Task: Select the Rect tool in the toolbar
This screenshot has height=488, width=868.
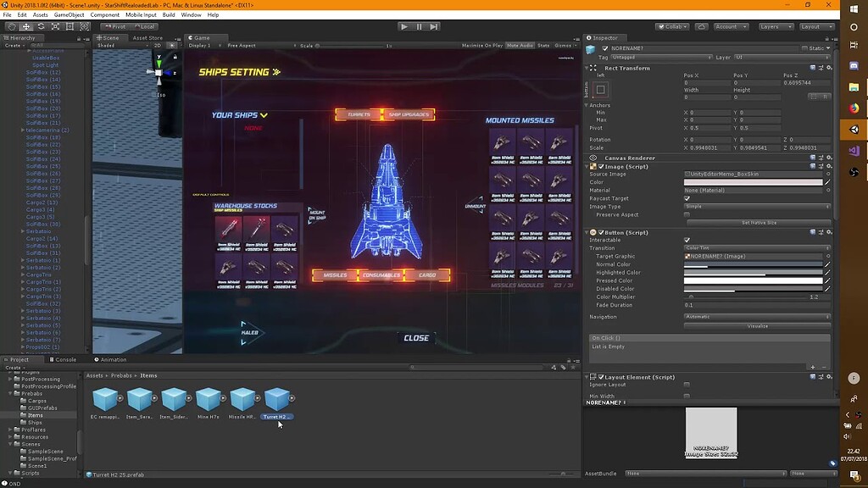Action: 69,26
